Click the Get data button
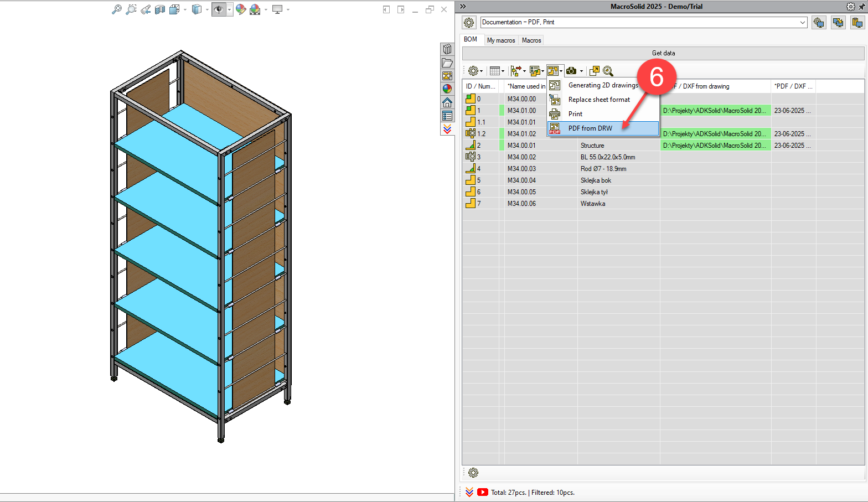The height and width of the screenshot is (502, 868). (663, 53)
